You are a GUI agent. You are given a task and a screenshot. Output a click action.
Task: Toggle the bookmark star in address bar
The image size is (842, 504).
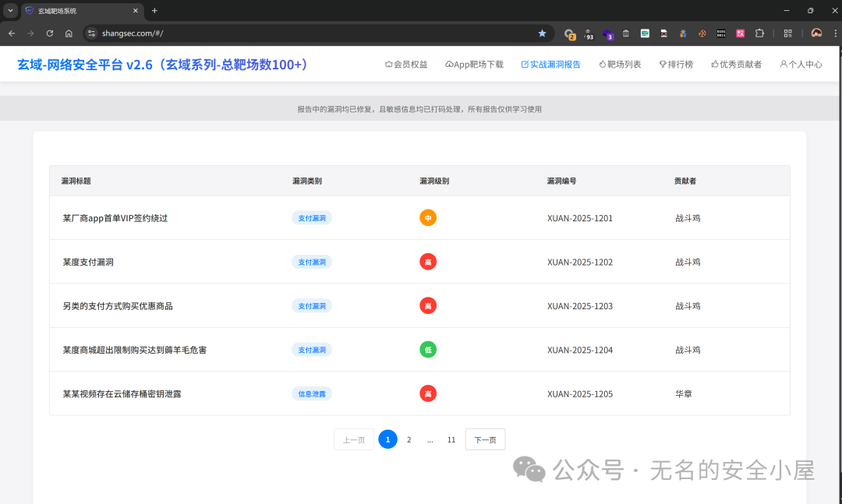[542, 33]
